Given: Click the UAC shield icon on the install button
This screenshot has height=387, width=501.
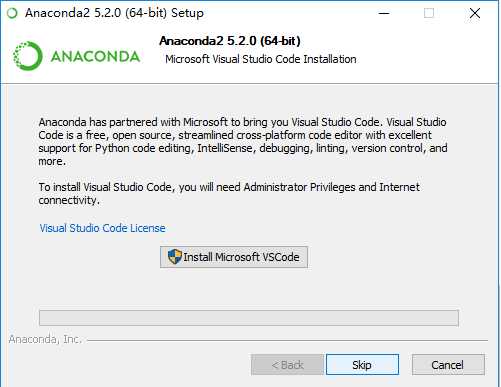Looking at the screenshot, I should click(174, 257).
